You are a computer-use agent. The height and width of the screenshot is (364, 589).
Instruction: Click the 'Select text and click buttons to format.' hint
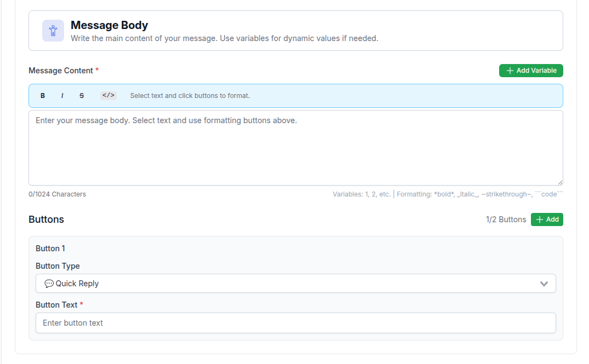(x=190, y=96)
